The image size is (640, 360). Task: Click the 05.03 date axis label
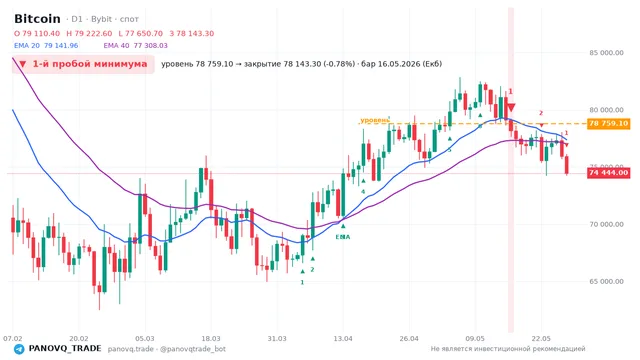click(145, 338)
